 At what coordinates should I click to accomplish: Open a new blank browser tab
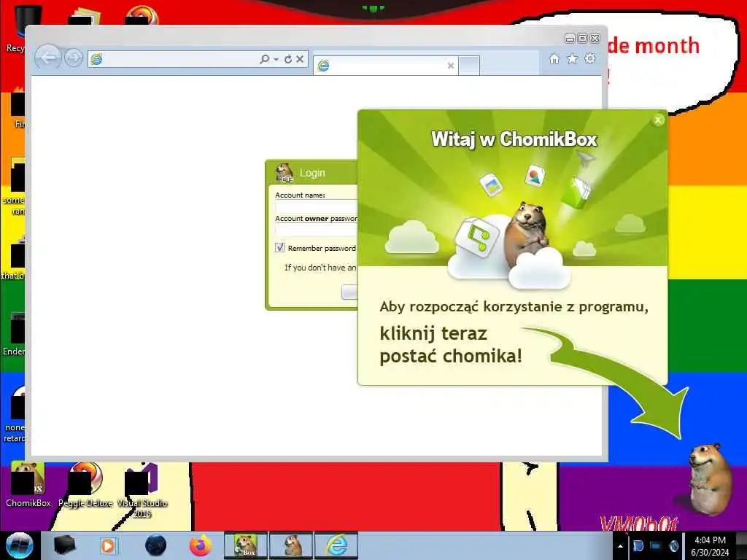coord(469,66)
